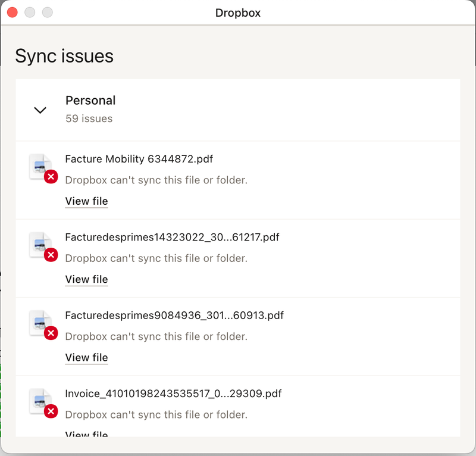The width and height of the screenshot is (476, 456).
Task: Select the Invoice_41010198243535517_0...29309.pdf filename
Action: pos(173,393)
